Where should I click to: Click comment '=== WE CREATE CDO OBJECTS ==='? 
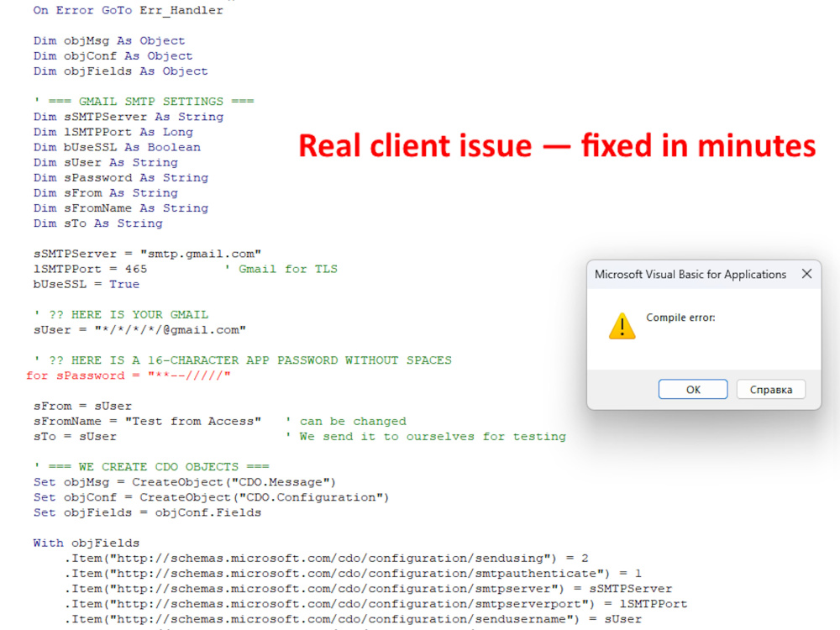pos(151,467)
